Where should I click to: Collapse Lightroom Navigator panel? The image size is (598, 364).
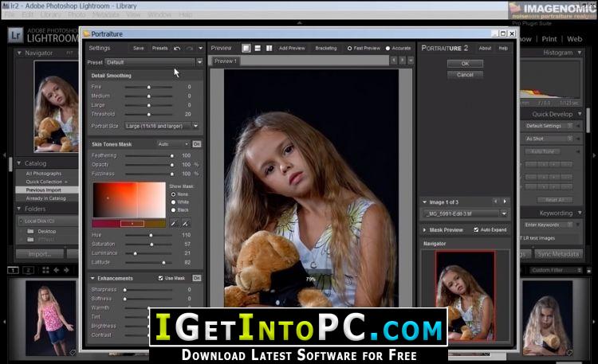[x=19, y=53]
